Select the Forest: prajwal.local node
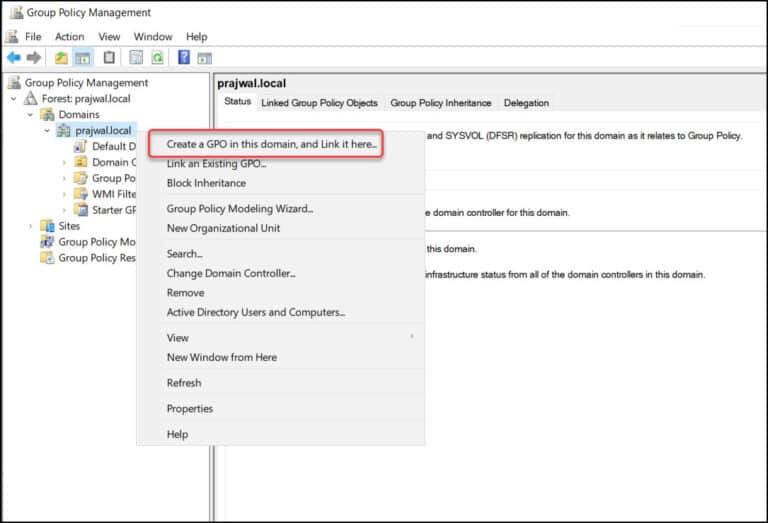Viewport: 768px width, 523px height. tap(86, 99)
